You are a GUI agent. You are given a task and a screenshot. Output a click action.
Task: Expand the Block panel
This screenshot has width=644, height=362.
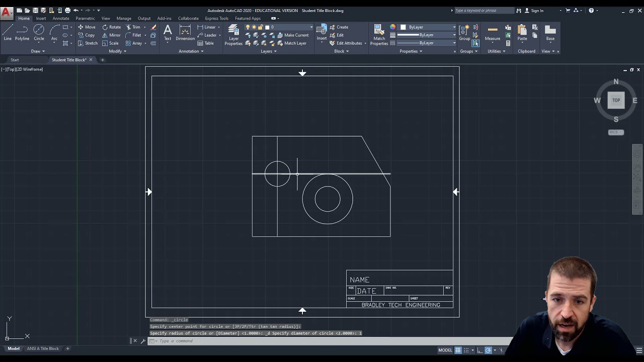tap(342, 51)
